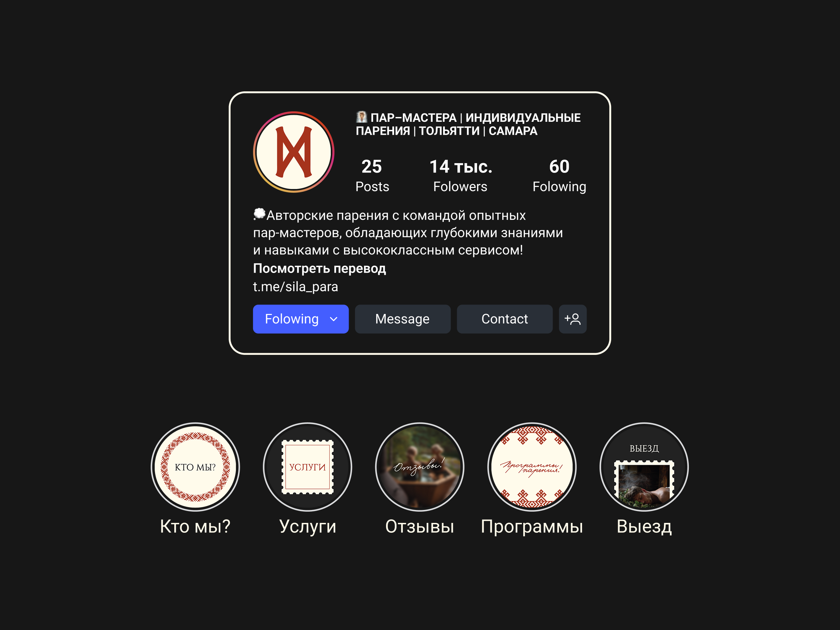Open the profile avatar with red rune logo
Viewport: 840px width, 630px height.
[294, 152]
